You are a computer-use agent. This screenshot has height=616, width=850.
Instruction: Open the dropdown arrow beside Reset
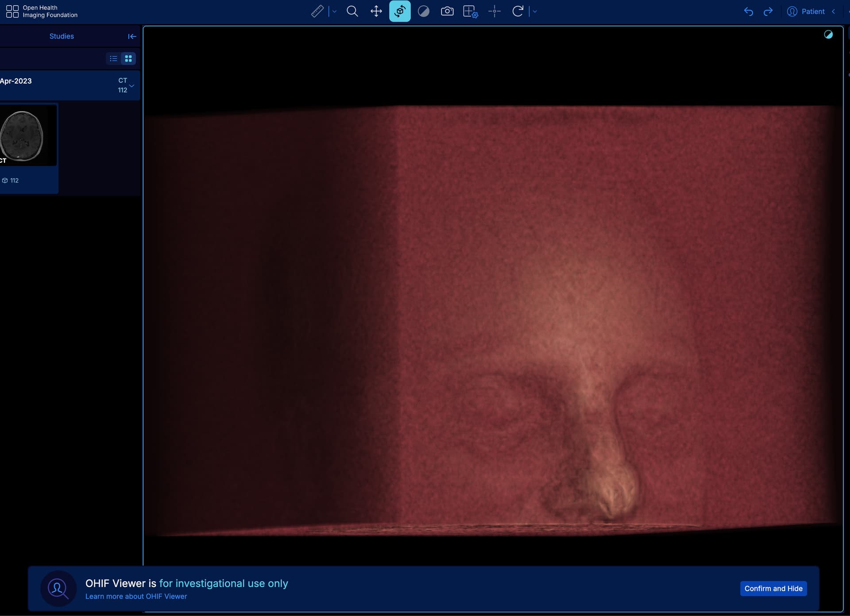pos(535,12)
